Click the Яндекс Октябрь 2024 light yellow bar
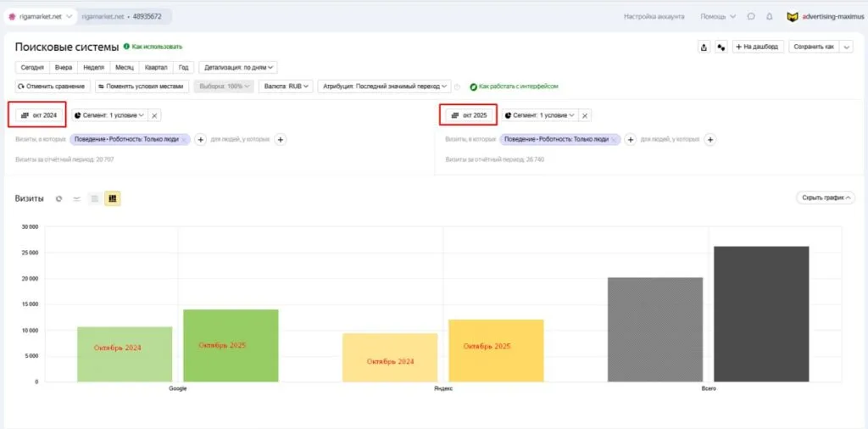 coord(390,358)
